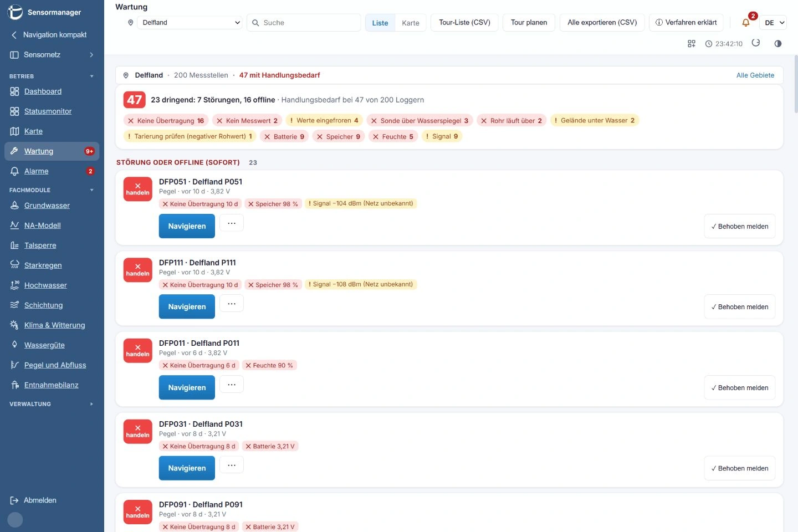
Task: Expand the Sensornetz submenu
Action: click(x=52, y=55)
